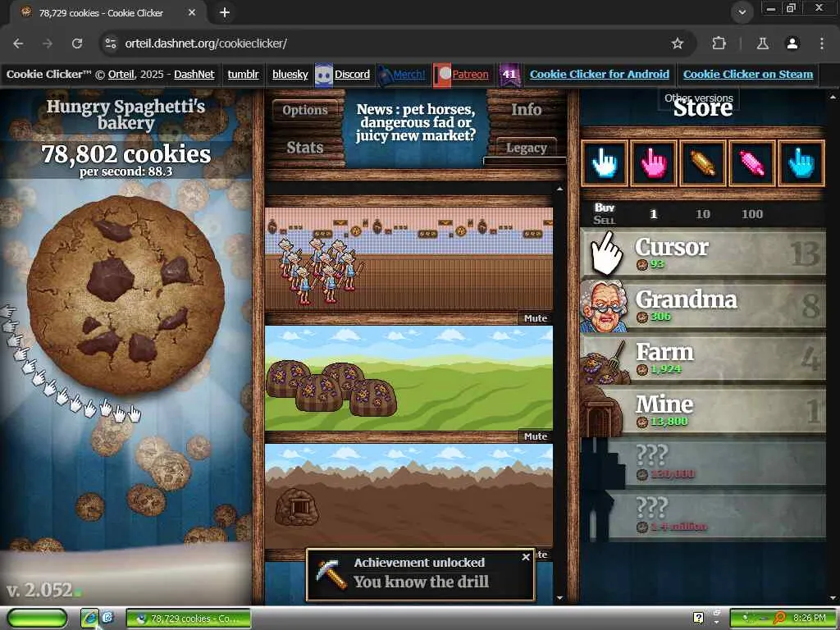The image size is (840, 630).
Task: Open the Patreon link
Action: (470, 75)
